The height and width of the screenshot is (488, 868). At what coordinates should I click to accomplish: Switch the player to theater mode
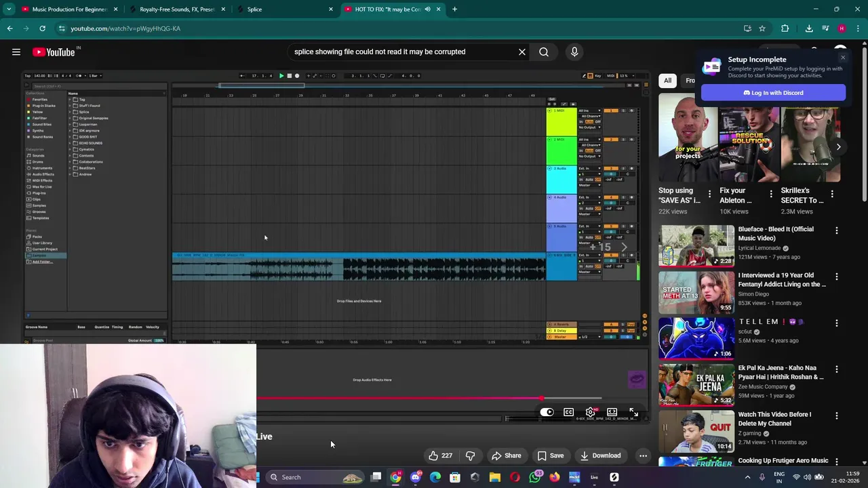click(x=612, y=412)
